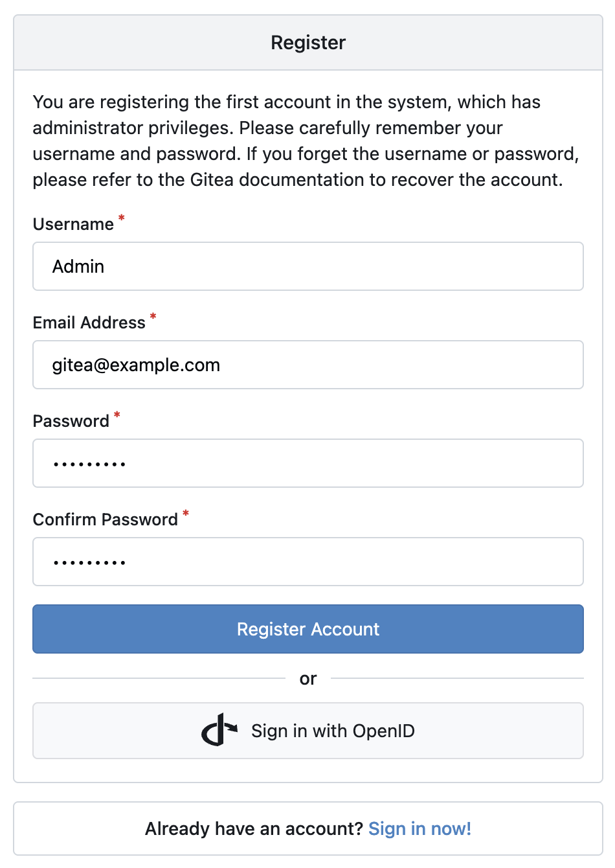Click the Email Address field label

(x=89, y=323)
